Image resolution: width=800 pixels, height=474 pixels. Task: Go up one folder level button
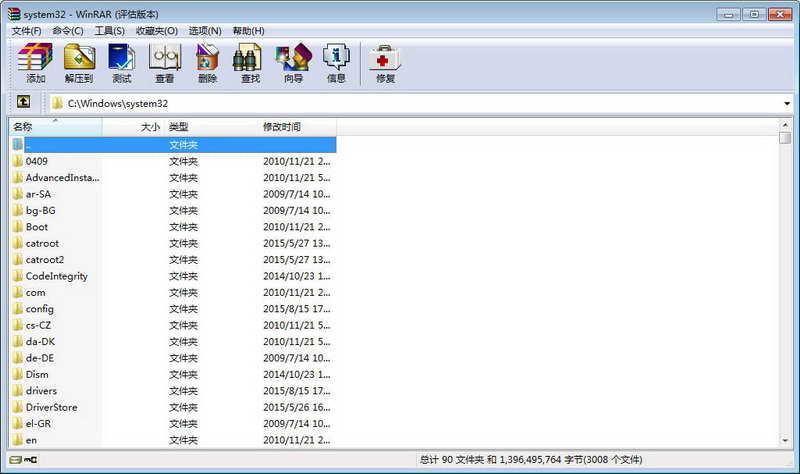click(23, 102)
